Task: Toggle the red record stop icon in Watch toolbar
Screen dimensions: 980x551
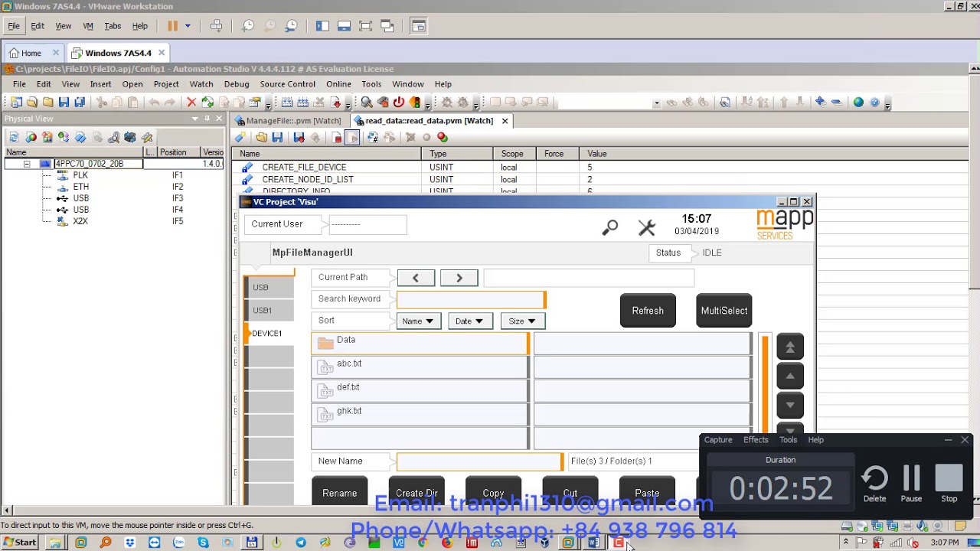Action: (x=337, y=137)
